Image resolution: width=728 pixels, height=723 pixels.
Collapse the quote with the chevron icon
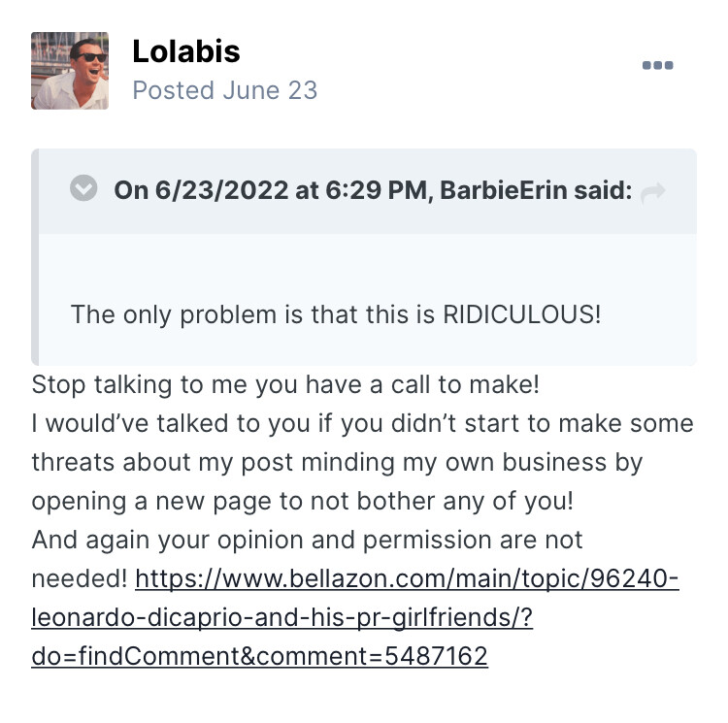tap(84, 189)
